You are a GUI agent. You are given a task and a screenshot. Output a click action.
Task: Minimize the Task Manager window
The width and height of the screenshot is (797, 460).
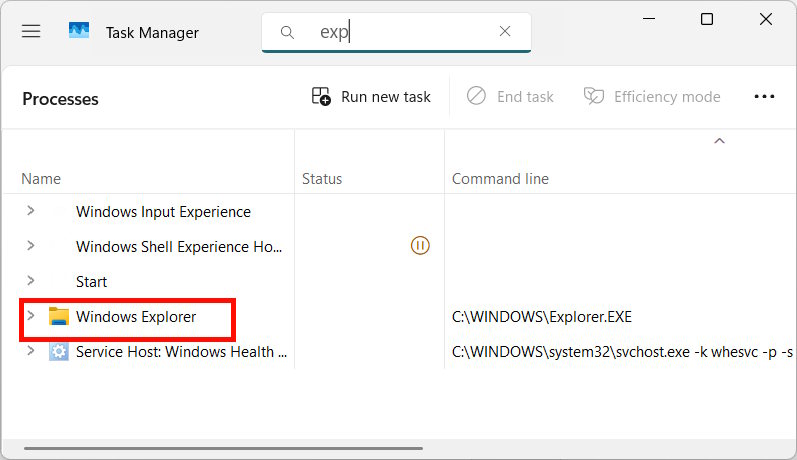(x=649, y=19)
